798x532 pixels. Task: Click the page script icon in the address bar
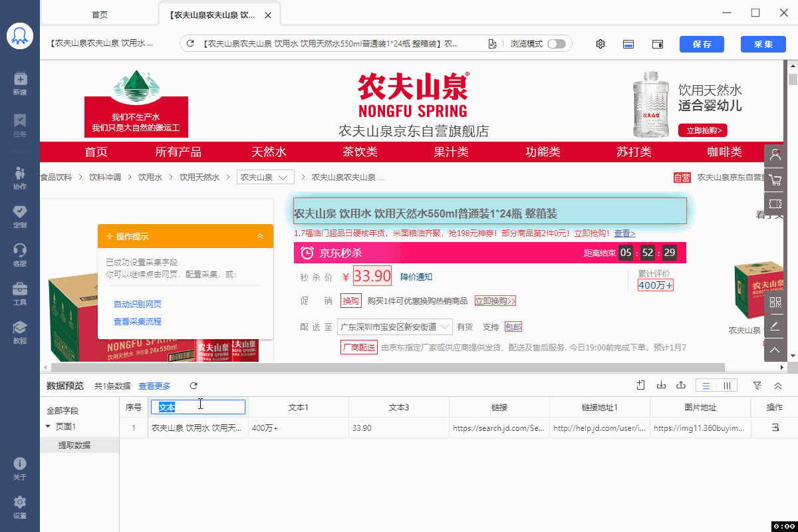(492, 44)
